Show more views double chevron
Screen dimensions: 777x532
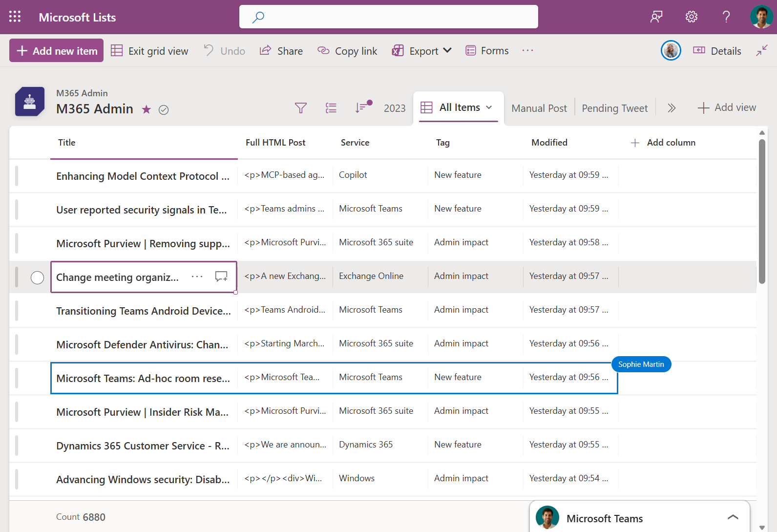click(x=672, y=108)
